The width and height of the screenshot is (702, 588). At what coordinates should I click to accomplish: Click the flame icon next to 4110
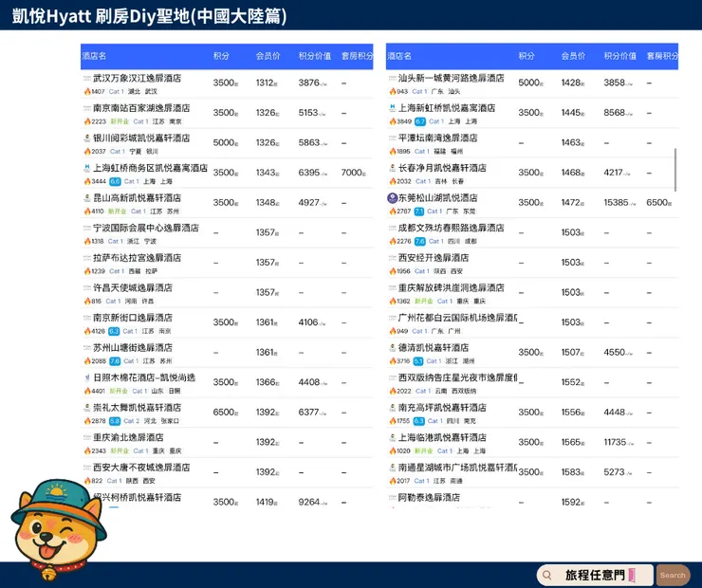point(87,211)
